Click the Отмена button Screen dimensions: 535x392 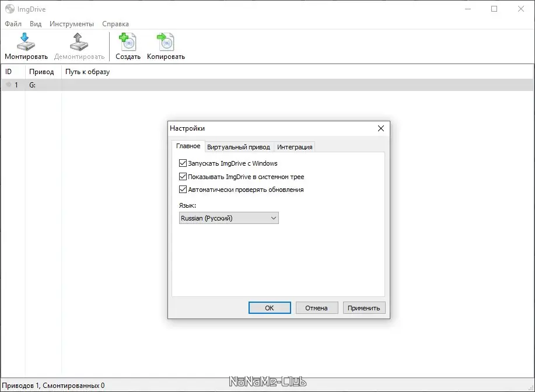click(x=317, y=308)
